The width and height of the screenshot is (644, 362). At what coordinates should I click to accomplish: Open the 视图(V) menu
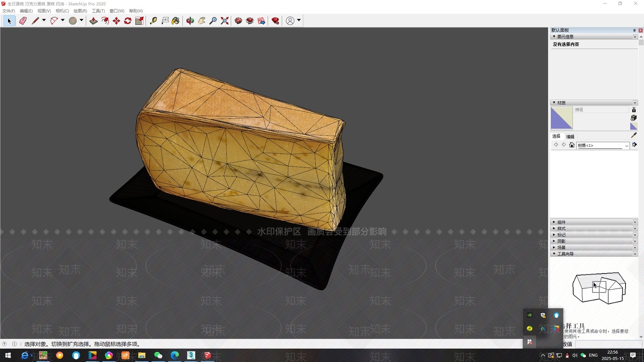(x=44, y=11)
